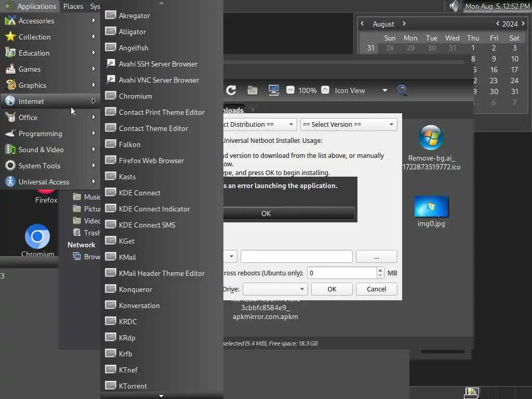The image size is (532, 399).
Task: Open Contact Print Theme Editor
Action: tap(162, 112)
